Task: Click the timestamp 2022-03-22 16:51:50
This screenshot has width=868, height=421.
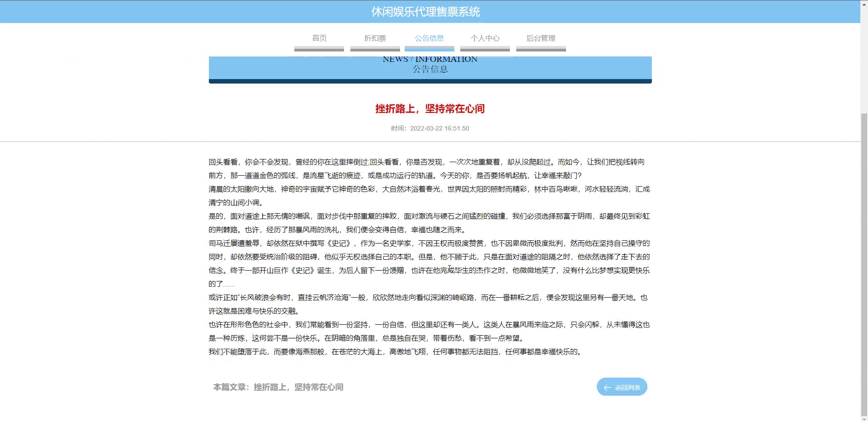Action: click(439, 128)
